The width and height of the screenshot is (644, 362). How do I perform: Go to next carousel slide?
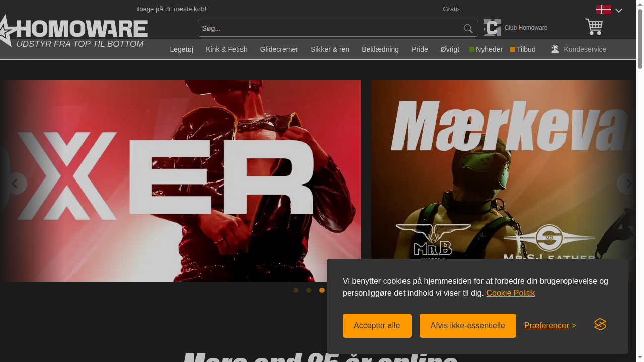click(627, 184)
